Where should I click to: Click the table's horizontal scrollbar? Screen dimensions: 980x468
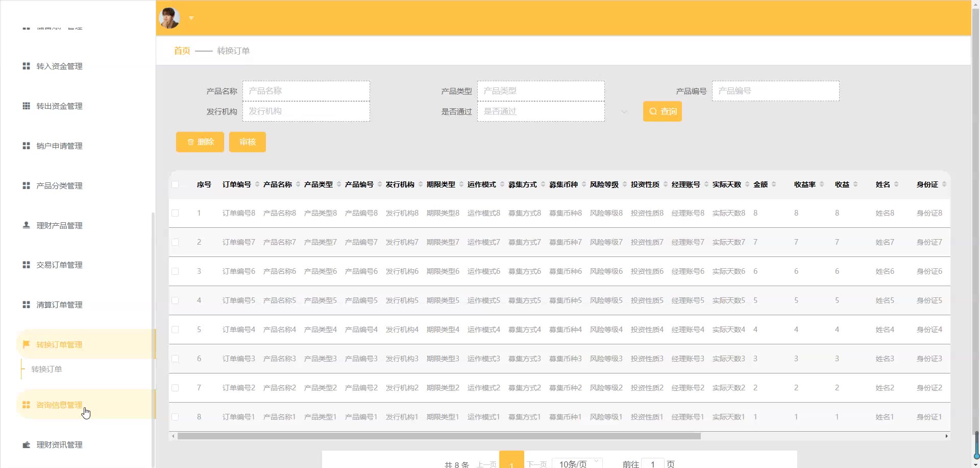[x=439, y=436]
